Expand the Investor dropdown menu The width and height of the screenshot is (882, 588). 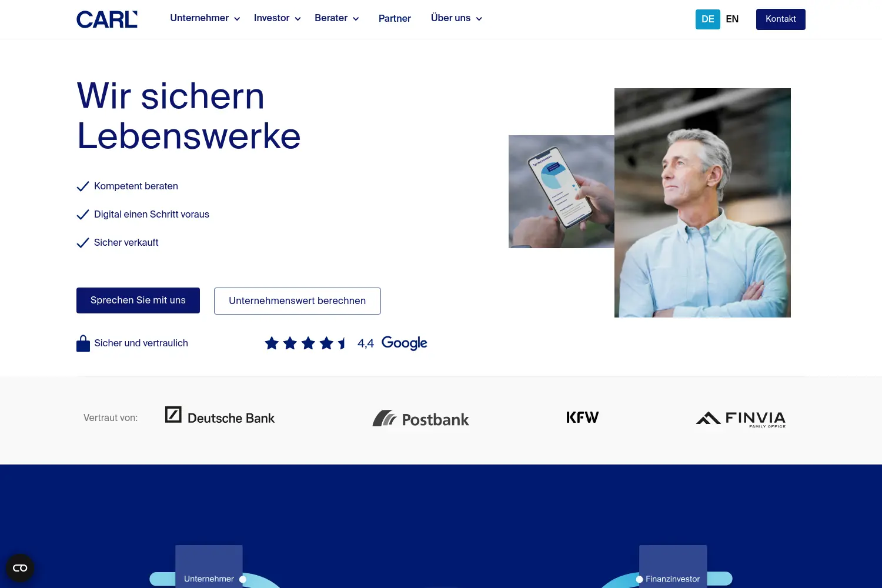[x=278, y=18]
